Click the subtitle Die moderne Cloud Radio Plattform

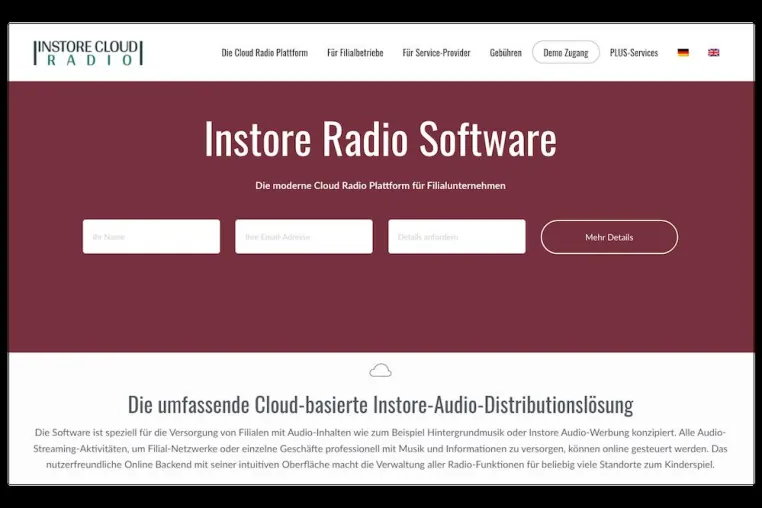coord(380,186)
